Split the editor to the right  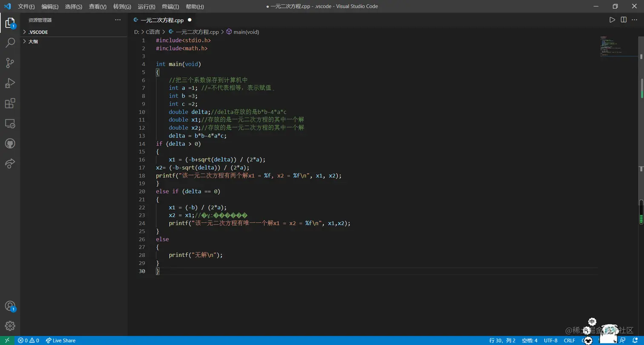[x=624, y=20]
